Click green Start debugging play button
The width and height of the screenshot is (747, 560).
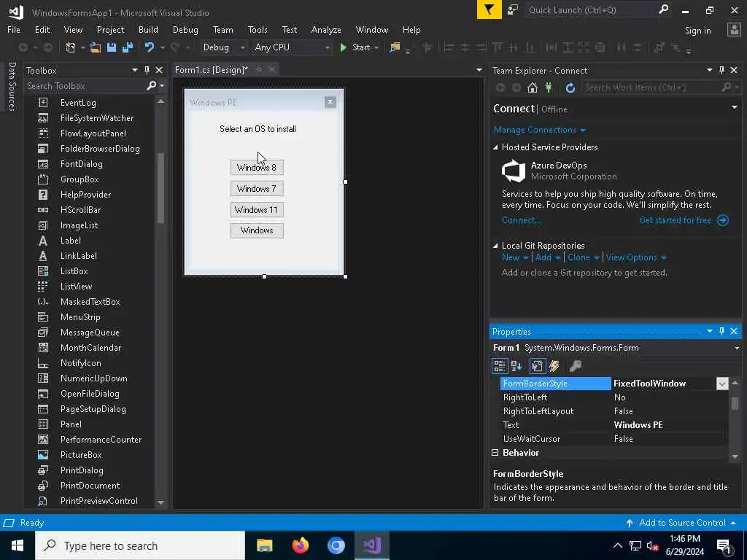[x=343, y=47]
